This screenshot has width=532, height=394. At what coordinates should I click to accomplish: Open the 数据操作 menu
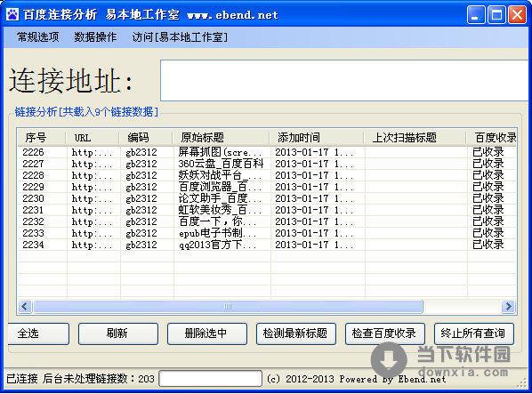coord(95,37)
